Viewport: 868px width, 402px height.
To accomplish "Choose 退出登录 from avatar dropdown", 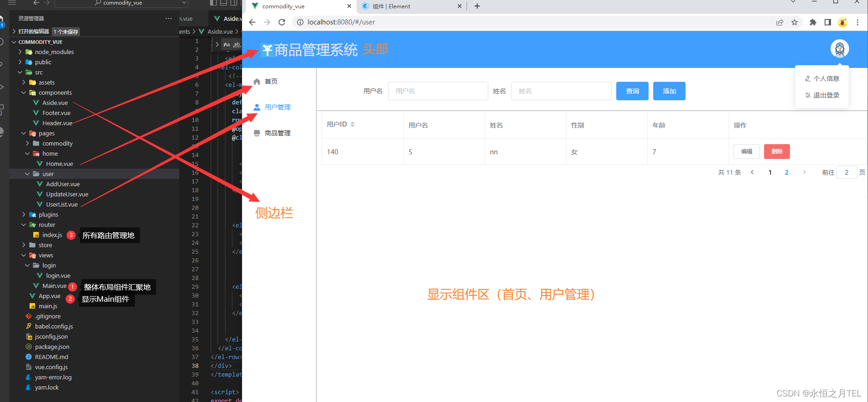I will point(822,95).
